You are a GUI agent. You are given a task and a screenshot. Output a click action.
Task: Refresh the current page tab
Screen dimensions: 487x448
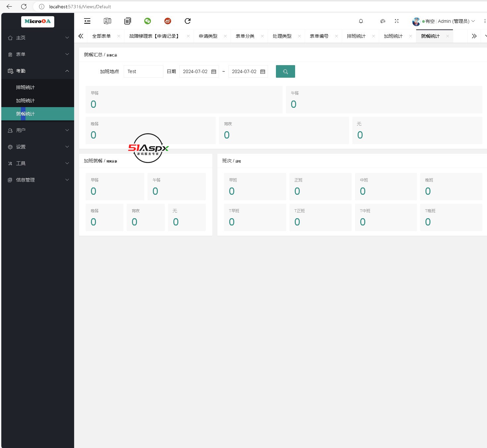pyautogui.click(x=188, y=21)
